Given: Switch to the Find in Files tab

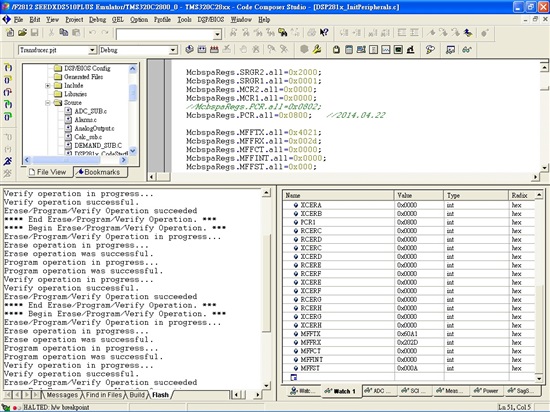Looking at the screenshot, I should click(x=103, y=395).
